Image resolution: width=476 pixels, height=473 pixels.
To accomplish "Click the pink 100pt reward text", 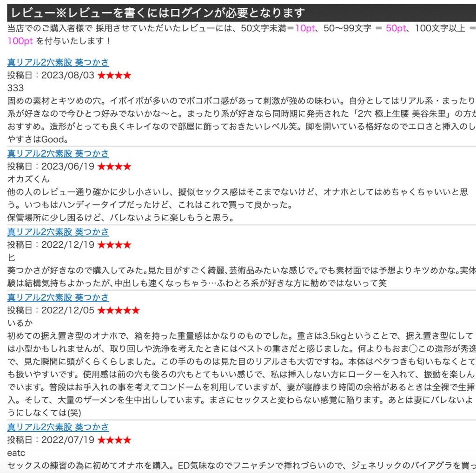I will (20, 41).
